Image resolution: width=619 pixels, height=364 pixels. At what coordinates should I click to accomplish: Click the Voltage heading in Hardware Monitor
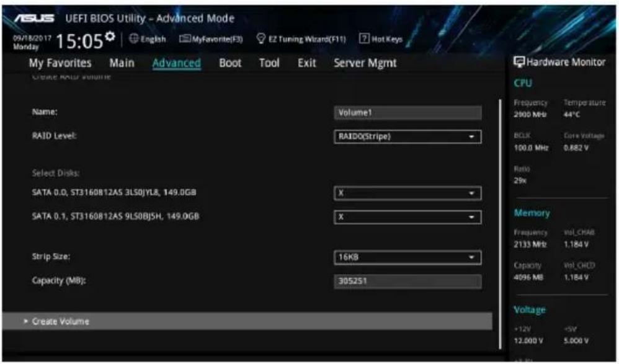click(x=530, y=310)
